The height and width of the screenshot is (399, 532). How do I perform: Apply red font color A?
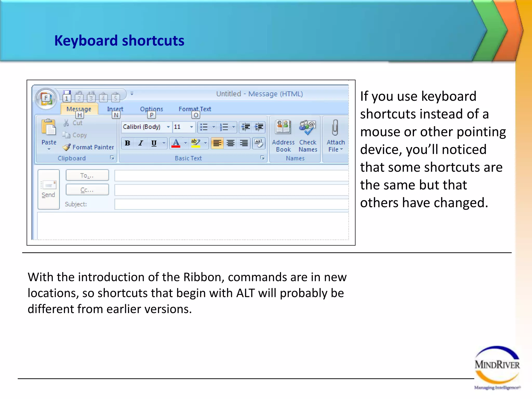176,143
